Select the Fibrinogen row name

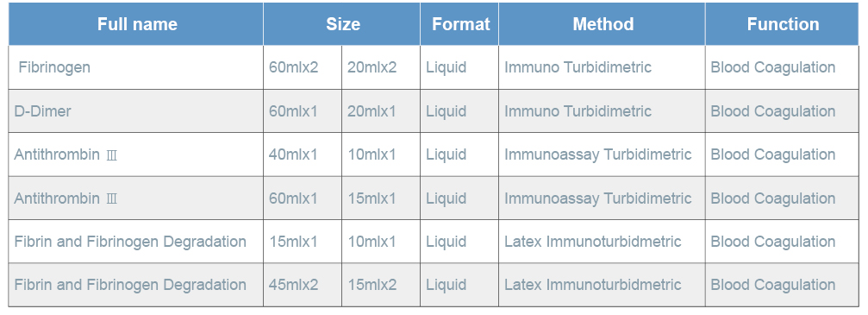[x=54, y=67]
